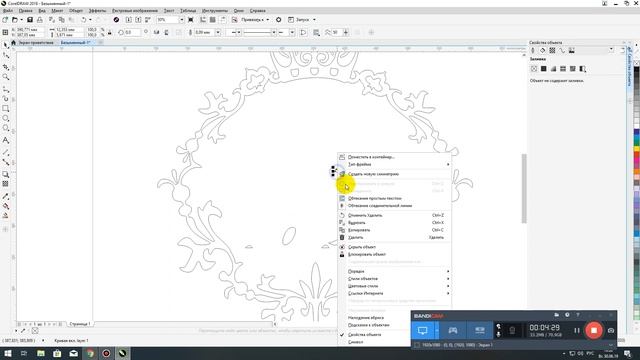Viewport: 640px width, 360px height.
Task: Expand the 'Порядок' submenu
Action: (x=394, y=271)
